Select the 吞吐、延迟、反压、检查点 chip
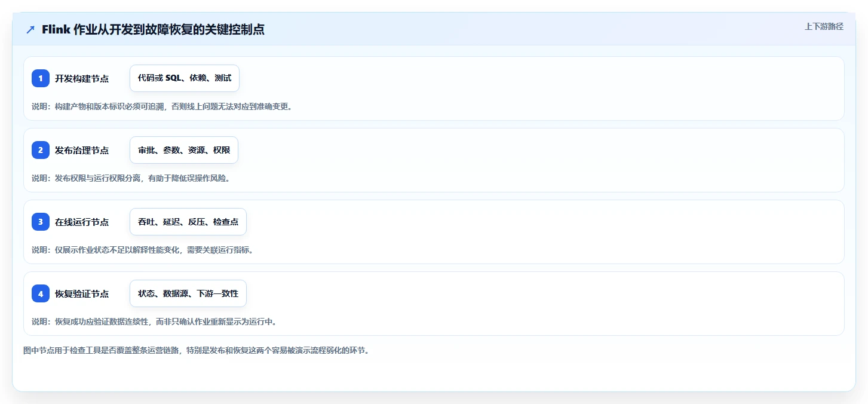The height and width of the screenshot is (404, 868). click(x=188, y=222)
